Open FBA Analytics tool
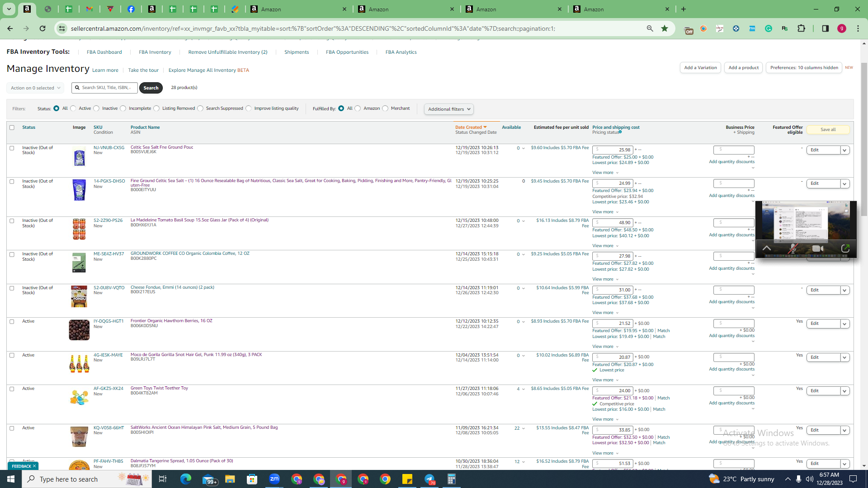This screenshot has height=488, width=868. click(401, 52)
